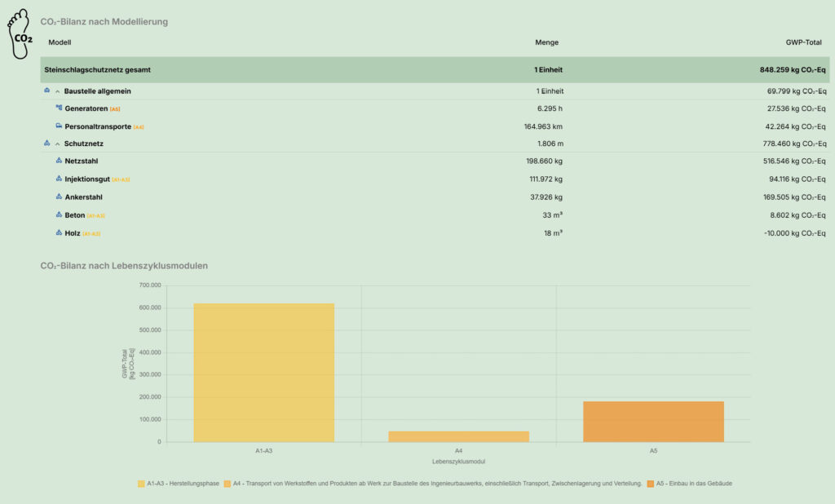
Task: Click the icon beside the Beton row
Action: tap(59, 214)
